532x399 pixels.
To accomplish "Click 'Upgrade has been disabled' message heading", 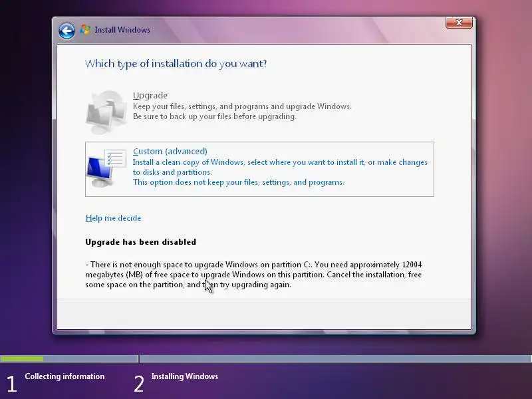I will (x=140, y=242).
